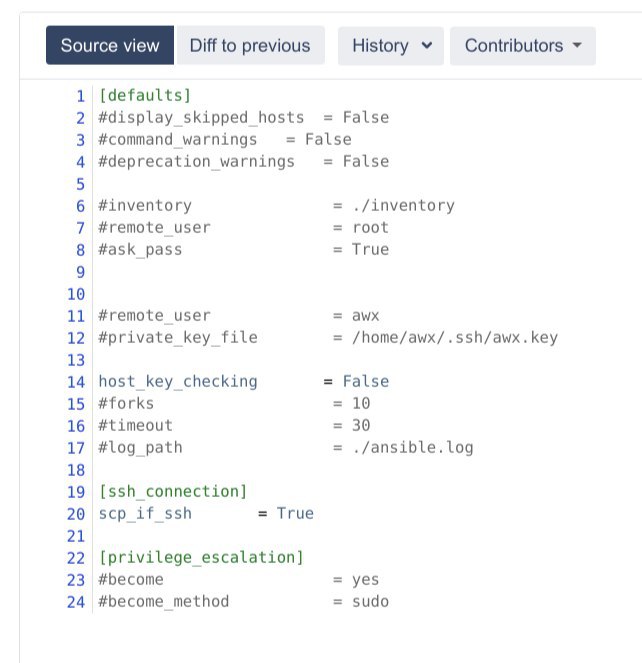642x663 pixels.
Task: Click line number 19
Action: point(76,492)
